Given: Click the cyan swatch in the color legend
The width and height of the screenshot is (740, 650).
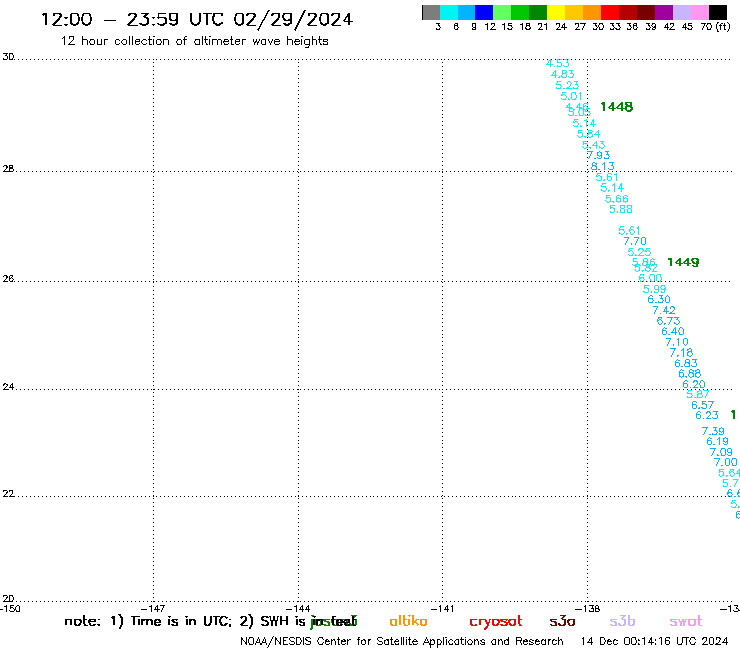Looking at the screenshot, I should pyautogui.click(x=449, y=12).
